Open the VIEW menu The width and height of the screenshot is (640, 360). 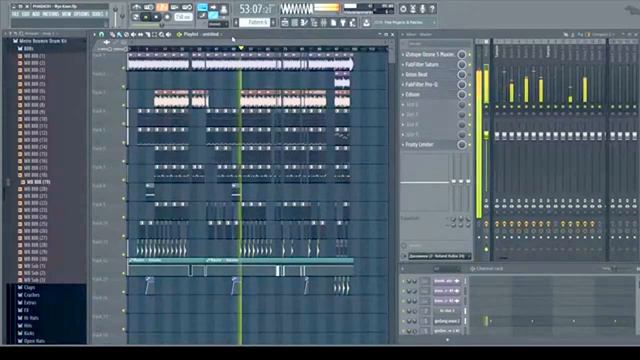click(x=67, y=14)
